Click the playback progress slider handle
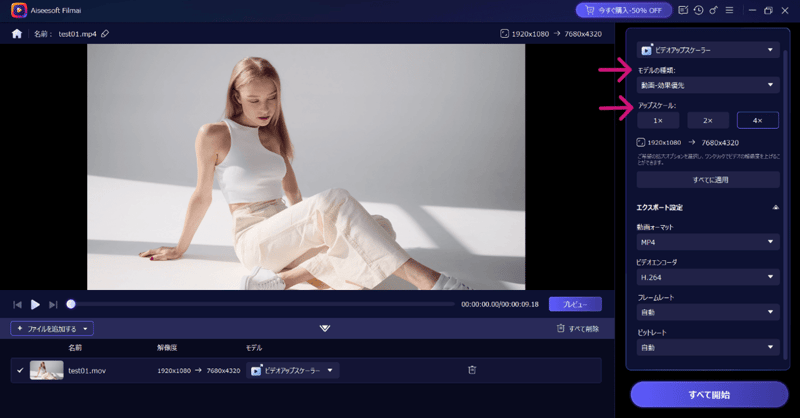Image resolution: width=800 pixels, height=418 pixels. [71, 304]
